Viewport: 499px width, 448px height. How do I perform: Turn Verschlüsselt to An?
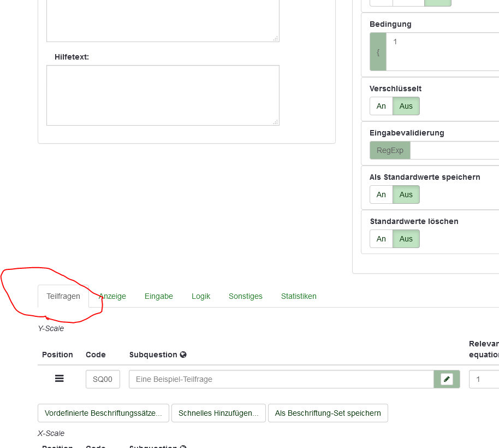[x=381, y=106]
